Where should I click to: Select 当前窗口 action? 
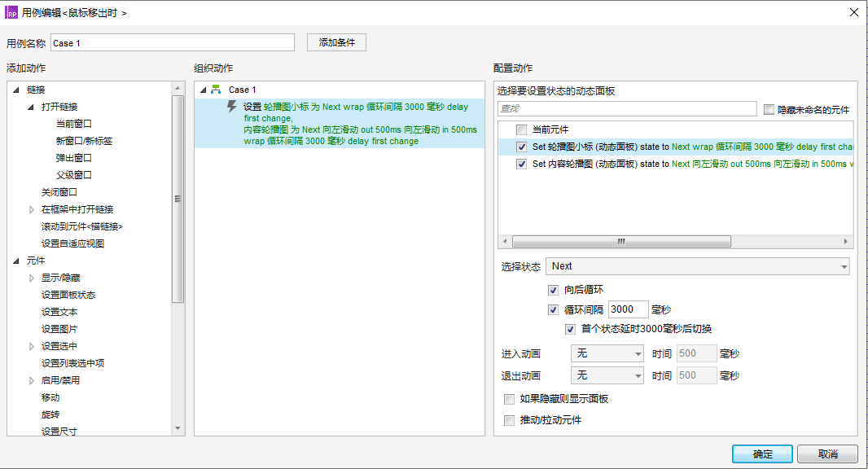[73, 124]
